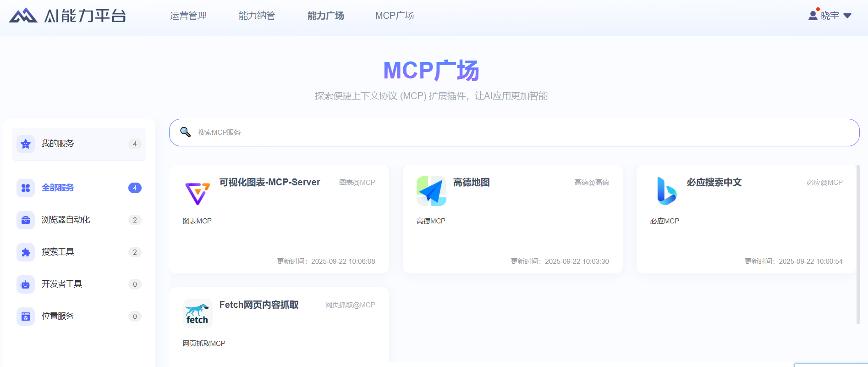Open the 可视化图表-MCP-Server card title
Screen dimensions: 868x367
pyautogui.click(x=269, y=183)
